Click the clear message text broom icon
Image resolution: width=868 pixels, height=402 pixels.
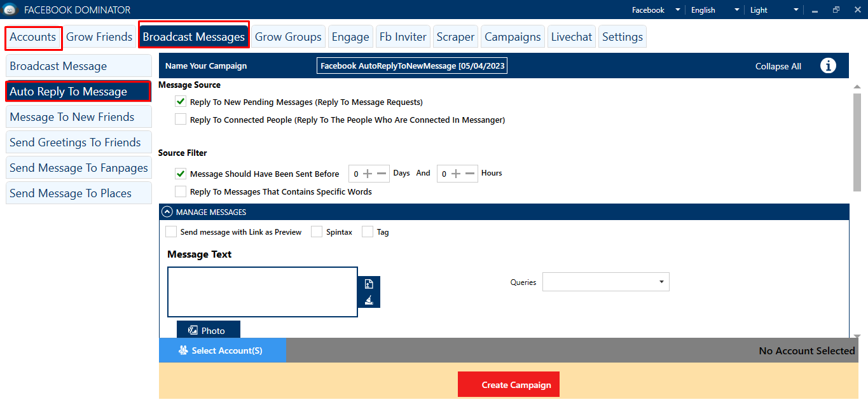369,300
